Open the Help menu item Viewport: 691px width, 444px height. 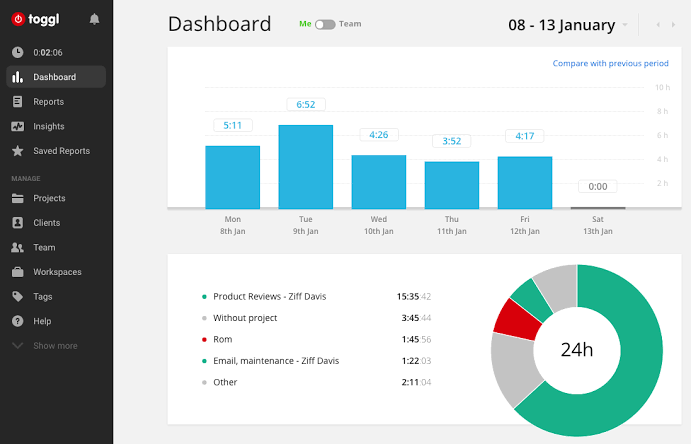[42, 321]
